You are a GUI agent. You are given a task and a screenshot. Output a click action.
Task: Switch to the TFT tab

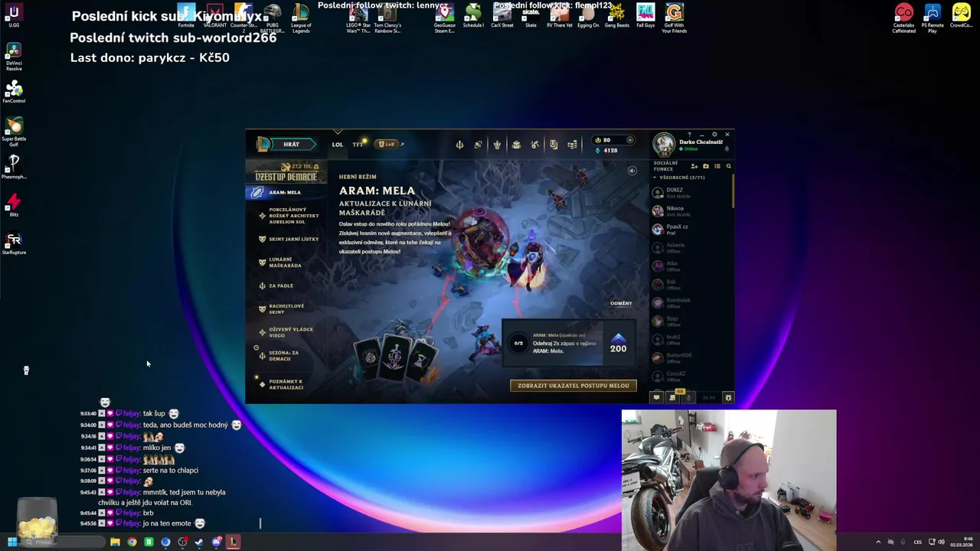point(358,145)
